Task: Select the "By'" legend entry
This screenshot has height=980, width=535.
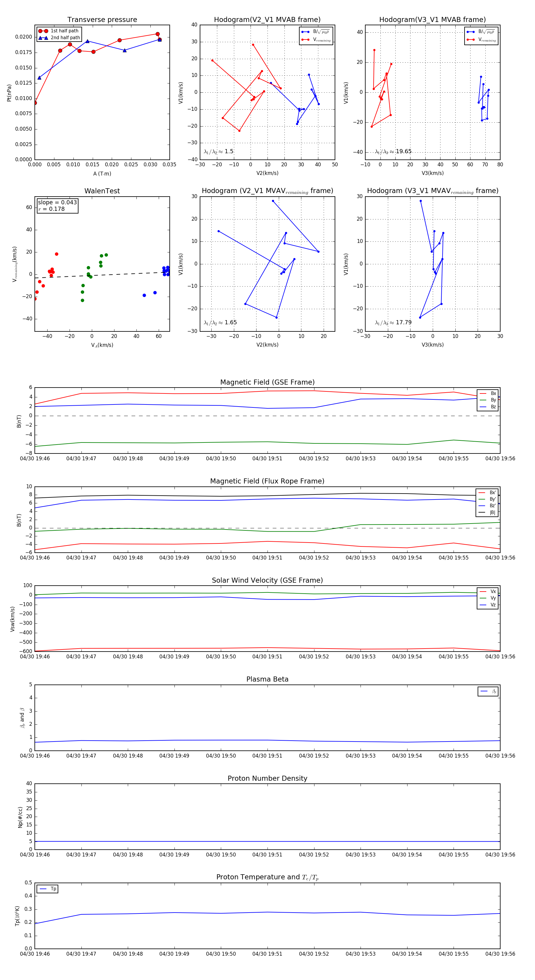Action: (x=487, y=499)
